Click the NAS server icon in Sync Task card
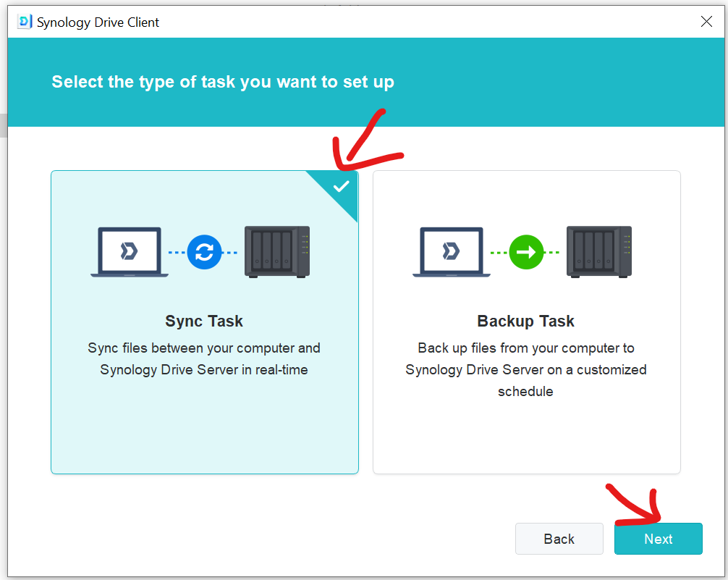The image size is (728, 580). [x=277, y=252]
